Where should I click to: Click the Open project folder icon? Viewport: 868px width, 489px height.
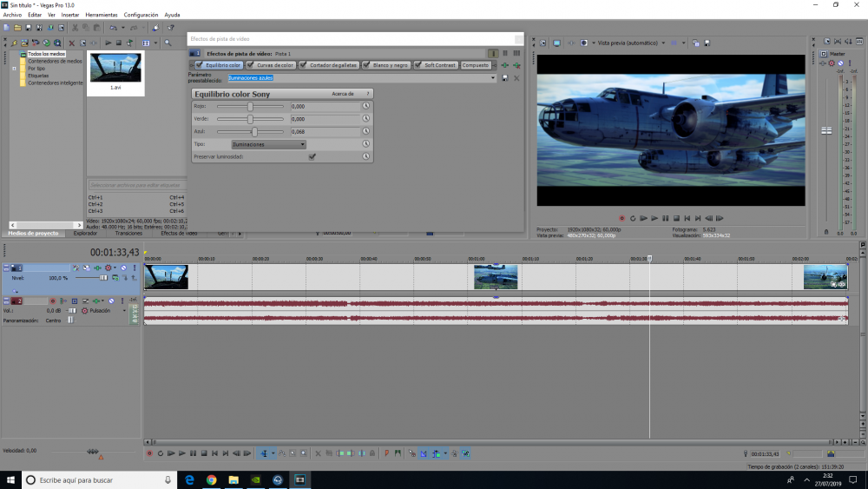17,28
